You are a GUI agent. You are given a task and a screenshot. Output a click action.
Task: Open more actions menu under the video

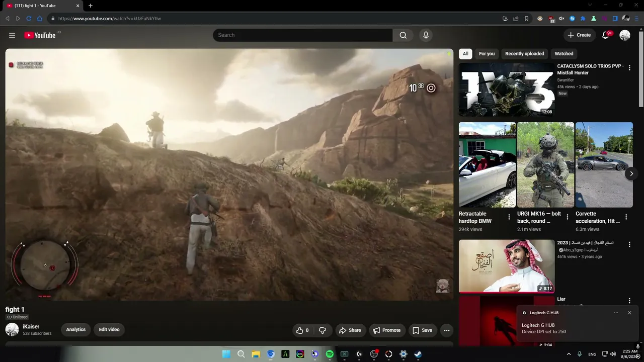[447, 330]
